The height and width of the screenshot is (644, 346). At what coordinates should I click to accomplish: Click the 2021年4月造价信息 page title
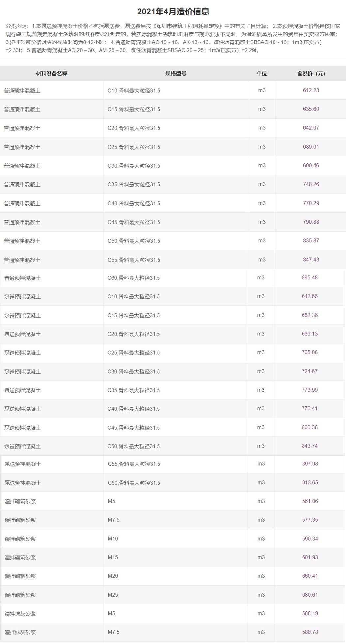173,12
